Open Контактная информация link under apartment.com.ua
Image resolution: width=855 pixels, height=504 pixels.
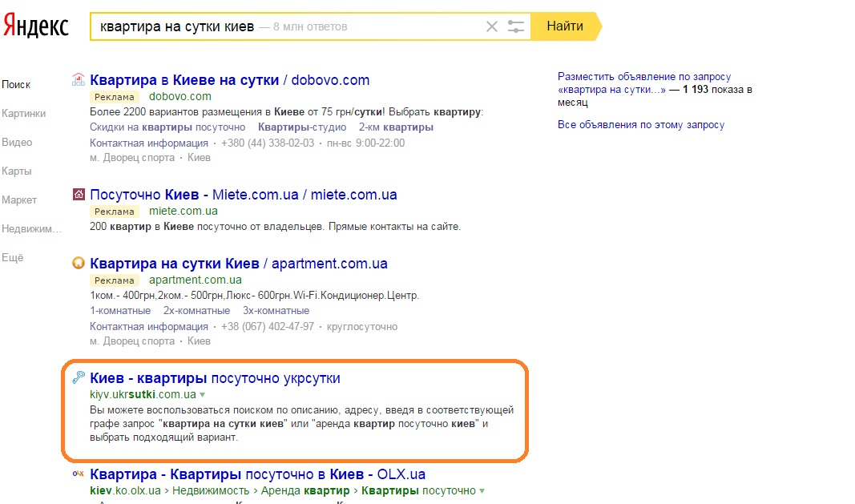click(149, 327)
